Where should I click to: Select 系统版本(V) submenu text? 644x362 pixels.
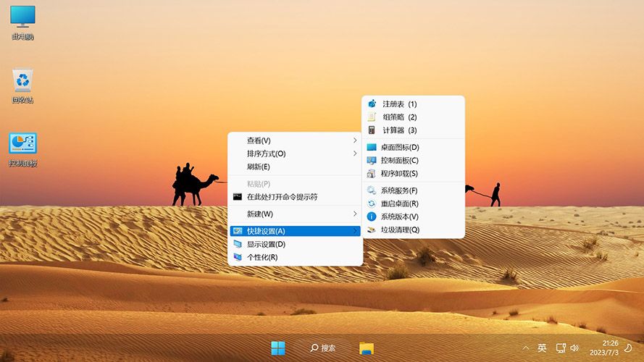(399, 216)
